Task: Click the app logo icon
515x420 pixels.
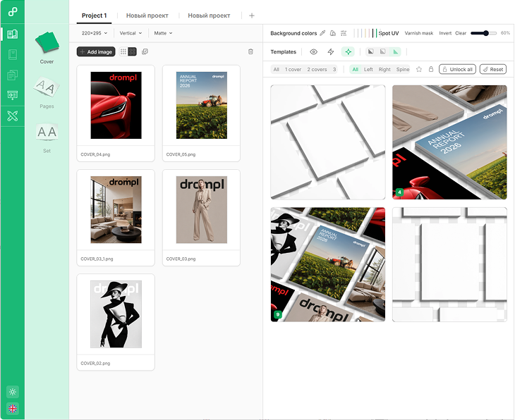Action: click(13, 12)
